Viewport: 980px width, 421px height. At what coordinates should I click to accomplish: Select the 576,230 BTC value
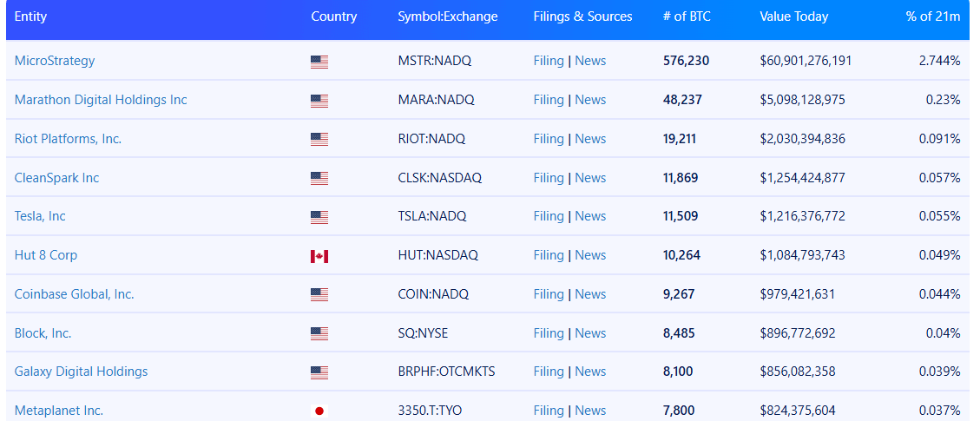687,61
